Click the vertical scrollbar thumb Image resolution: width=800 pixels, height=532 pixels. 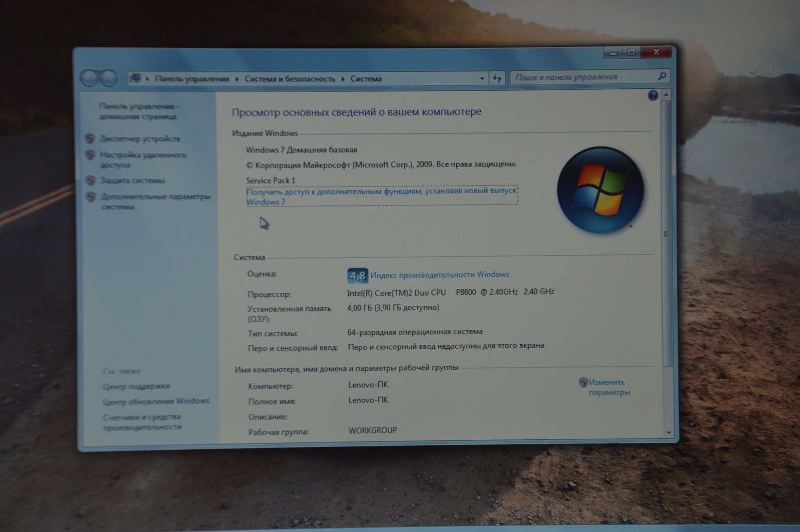coord(667,233)
